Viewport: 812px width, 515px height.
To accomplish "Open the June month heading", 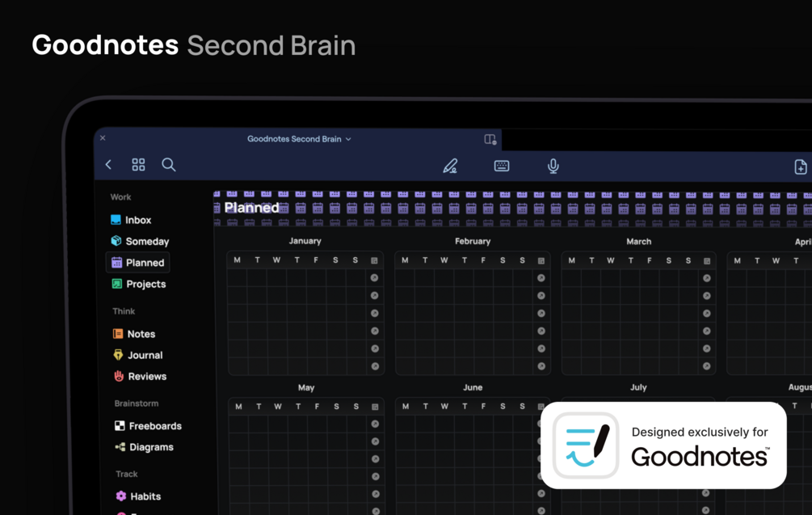I will tap(473, 387).
